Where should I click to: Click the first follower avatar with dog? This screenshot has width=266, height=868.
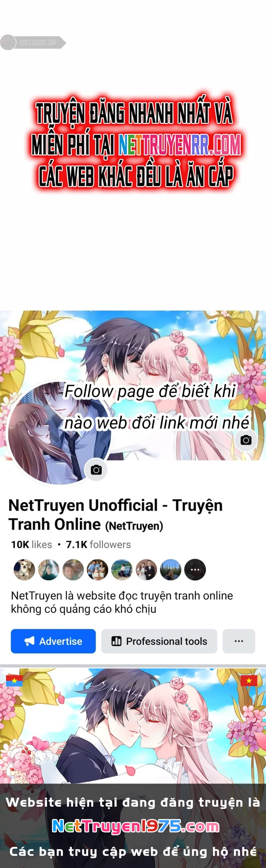(x=24, y=570)
